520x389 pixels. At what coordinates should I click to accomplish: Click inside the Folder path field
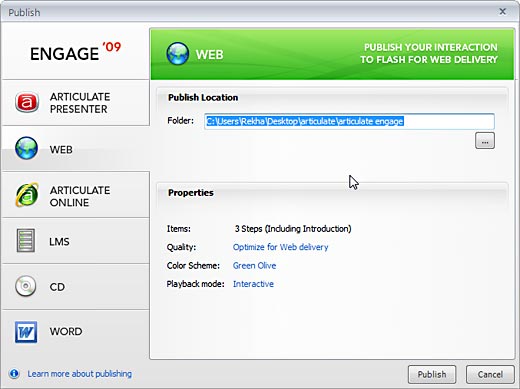click(x=349, y=121)
